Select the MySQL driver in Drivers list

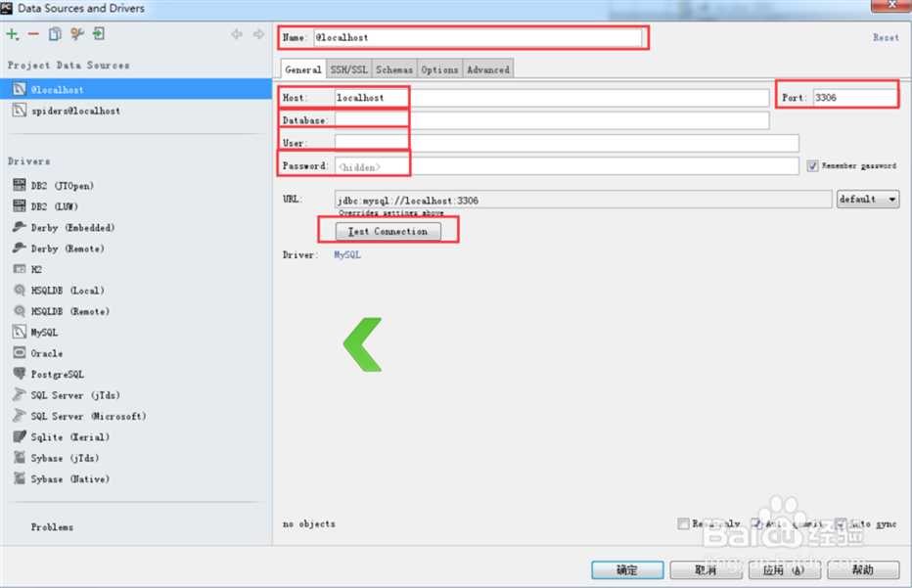click(x=44, y=332)
